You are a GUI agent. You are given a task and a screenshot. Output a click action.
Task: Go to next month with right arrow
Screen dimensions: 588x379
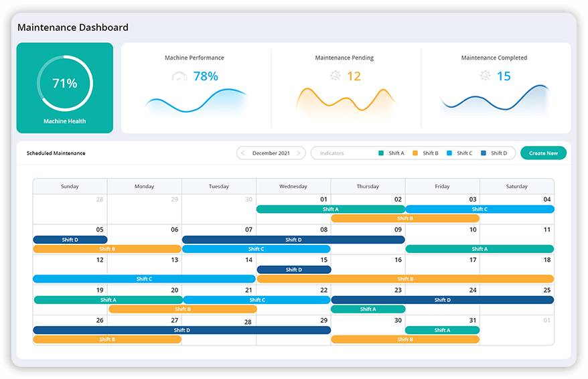[x=299, y=153]
